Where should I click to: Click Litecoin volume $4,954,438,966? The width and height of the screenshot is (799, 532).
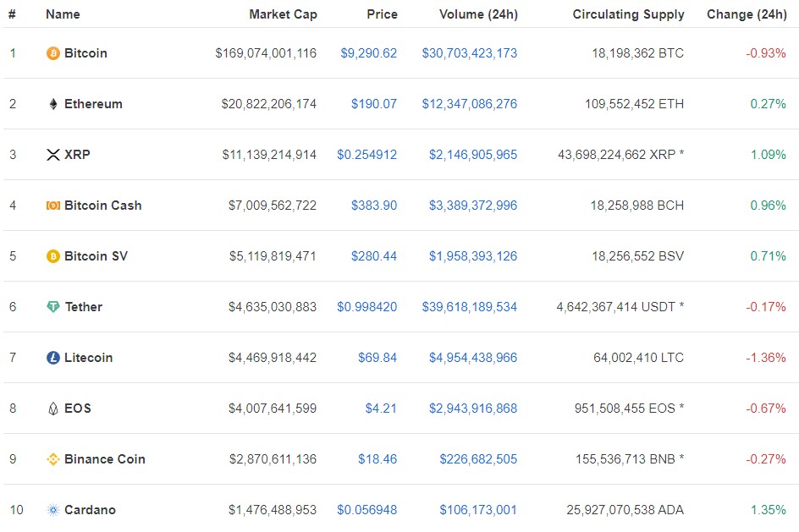[473, 358]
